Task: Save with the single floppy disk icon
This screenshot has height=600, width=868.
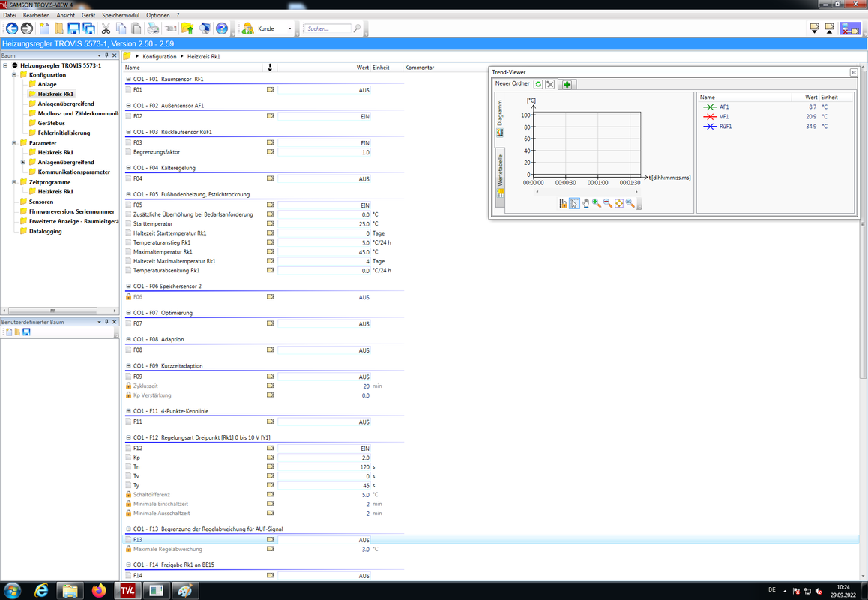Action: click(x=73, y=28)
